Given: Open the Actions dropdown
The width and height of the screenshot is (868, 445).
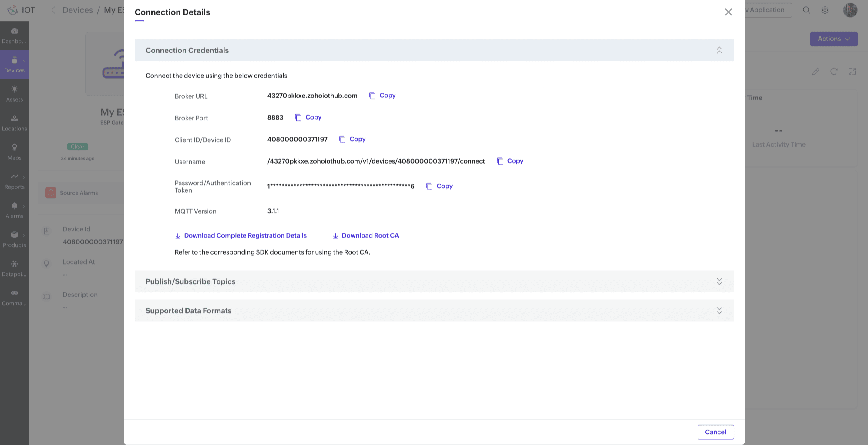Looking at the screenshot, I should pos(834,39).
